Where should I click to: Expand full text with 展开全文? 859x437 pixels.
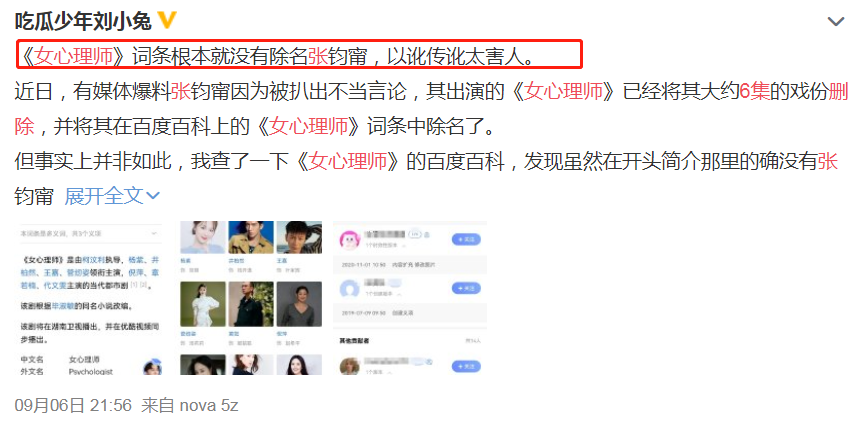point(112,196)
